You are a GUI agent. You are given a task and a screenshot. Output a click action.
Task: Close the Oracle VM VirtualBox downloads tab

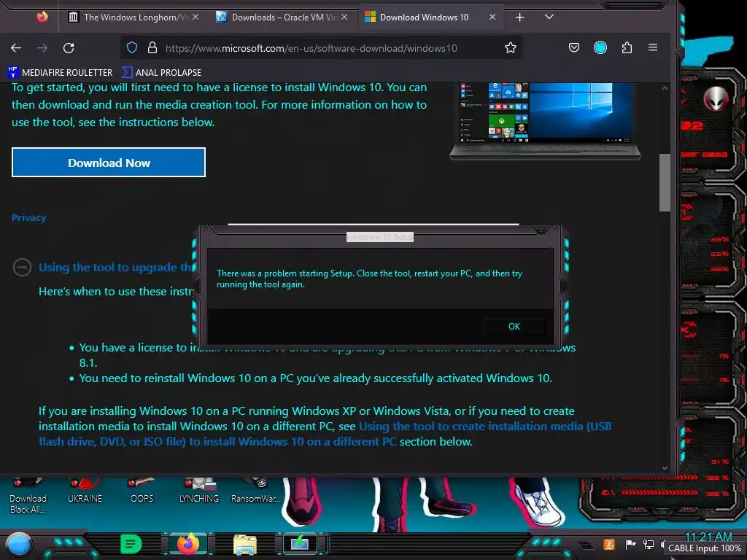[x=344, y=17]
